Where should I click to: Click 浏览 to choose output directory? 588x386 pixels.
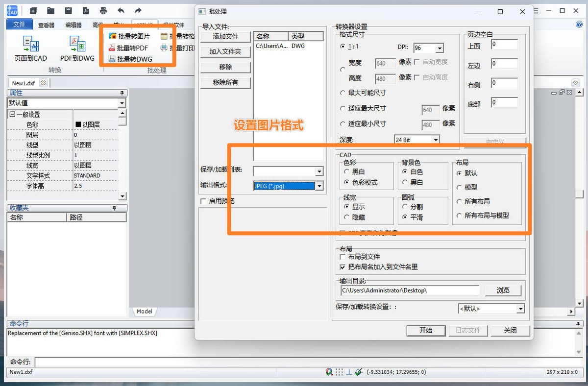tap(503, 290)
